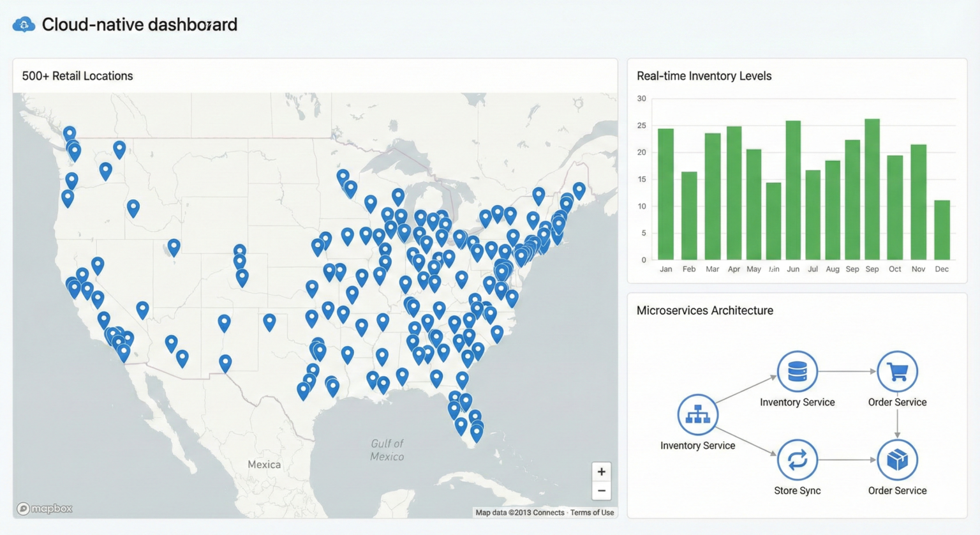Click the Mapbox logo on the map

[x=45, y=508]
